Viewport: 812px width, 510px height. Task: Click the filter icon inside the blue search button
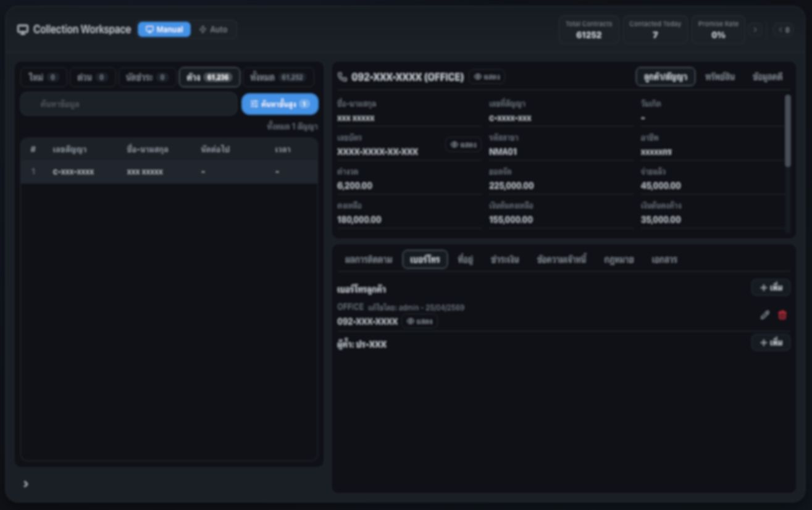(x=253, y=104)
